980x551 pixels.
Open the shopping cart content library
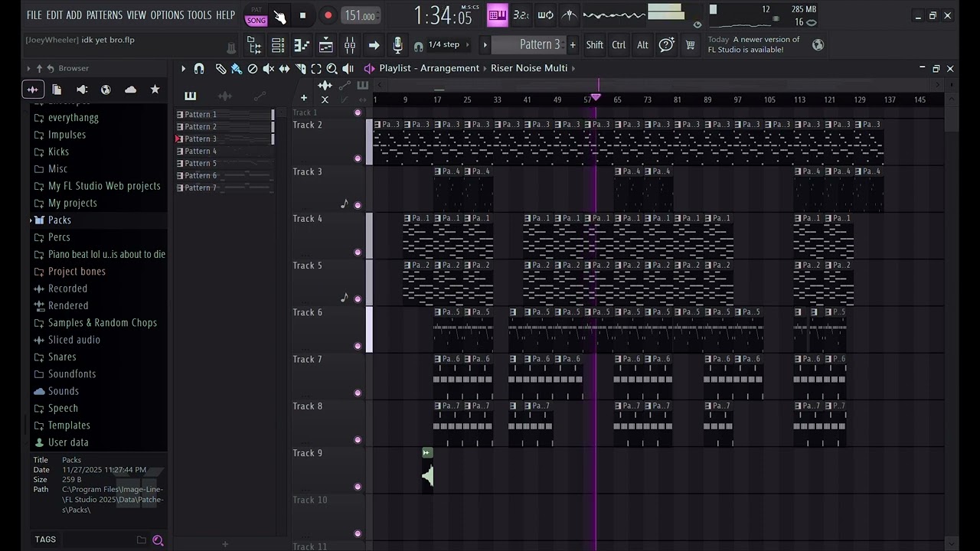(x=690, y=45)
